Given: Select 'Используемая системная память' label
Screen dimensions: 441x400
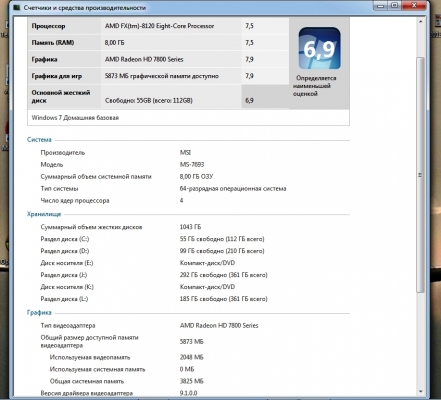Looking at the screenshot, I should coord(97,370).
